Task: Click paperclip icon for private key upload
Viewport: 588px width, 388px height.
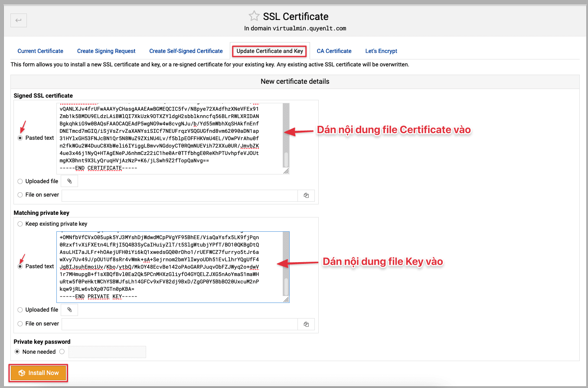Action: tap(69, 310)
